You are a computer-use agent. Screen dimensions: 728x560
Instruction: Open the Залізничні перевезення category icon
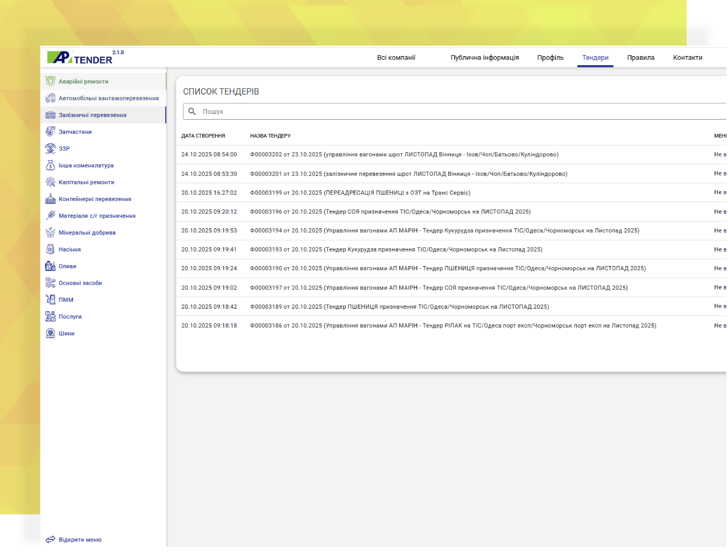tap(50, 115)
